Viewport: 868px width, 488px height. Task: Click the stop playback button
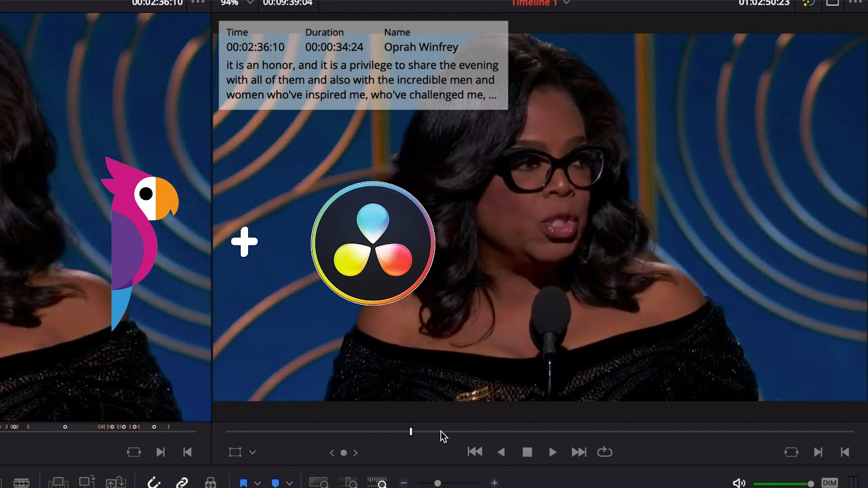tap(527, 452)
